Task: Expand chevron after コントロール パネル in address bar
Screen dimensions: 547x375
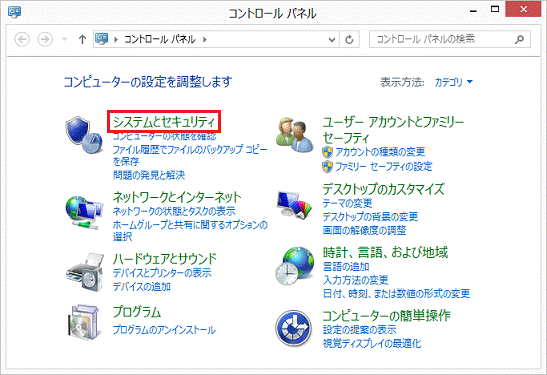Action: pyautogui.click(x=205, y=39)
